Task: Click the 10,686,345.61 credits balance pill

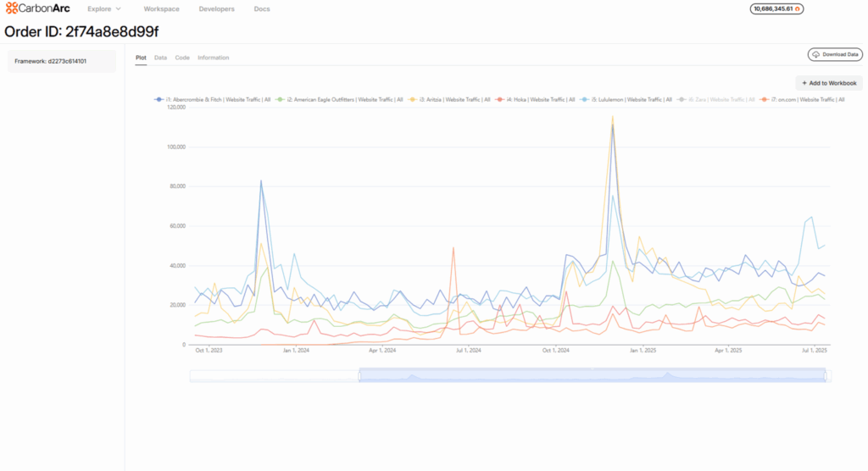Action: tap(776, 8)
